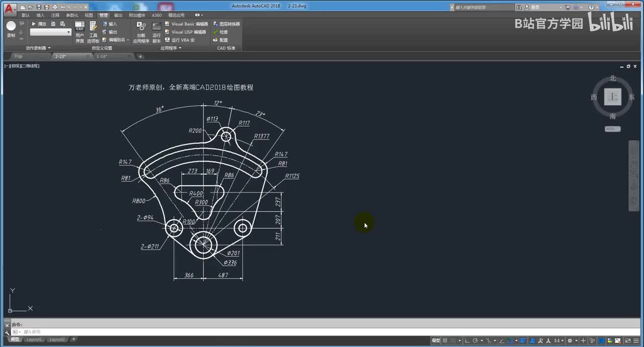The image size is (644, 347).
Task: Click the binoculars search icon
Action: pos(519,7)
